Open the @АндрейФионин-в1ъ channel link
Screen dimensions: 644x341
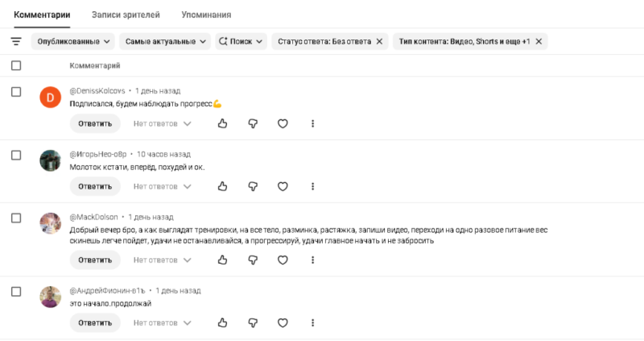coord(108,290)
